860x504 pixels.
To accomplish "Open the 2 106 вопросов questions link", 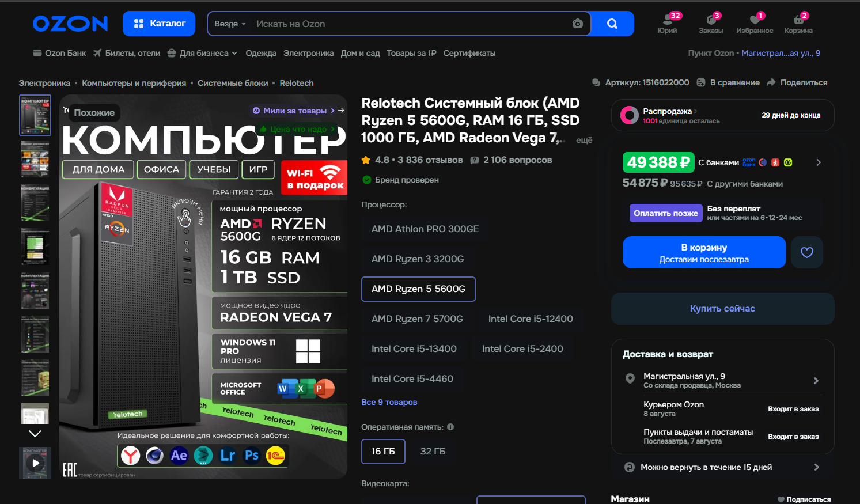I will pos(517,160).
